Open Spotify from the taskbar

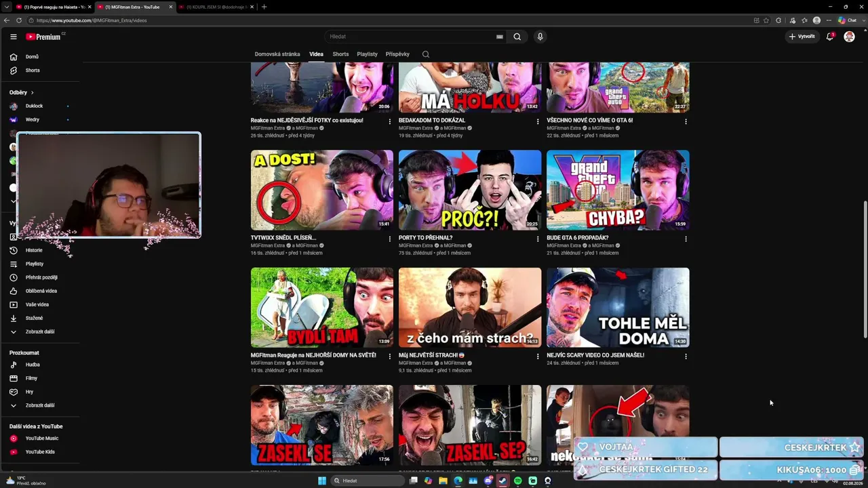518,481
